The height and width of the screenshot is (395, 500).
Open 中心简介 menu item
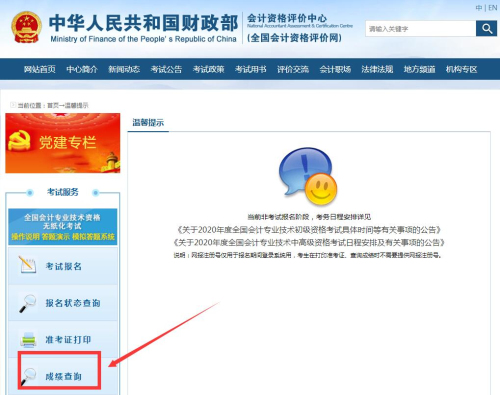82,69
